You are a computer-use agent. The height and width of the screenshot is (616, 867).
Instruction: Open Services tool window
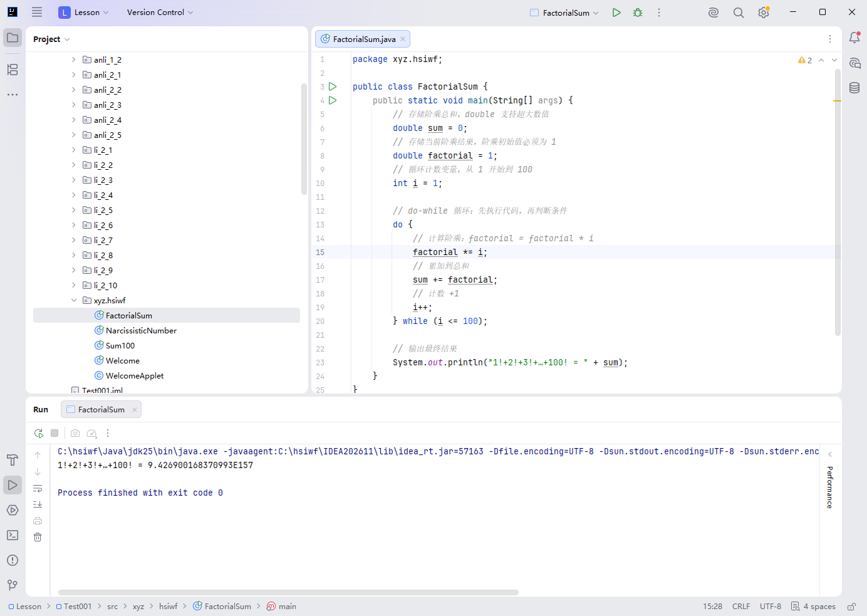click(x=13, y=510)
